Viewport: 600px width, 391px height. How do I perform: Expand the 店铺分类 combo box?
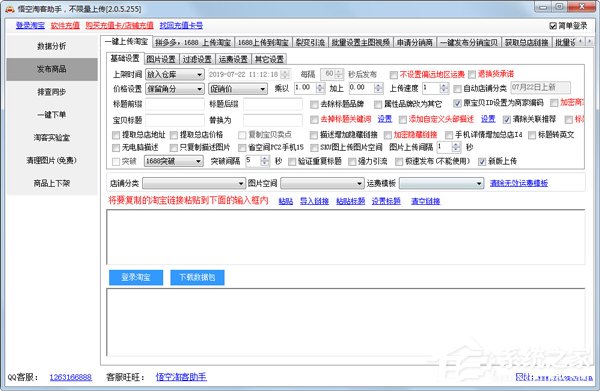pos(194,184)
